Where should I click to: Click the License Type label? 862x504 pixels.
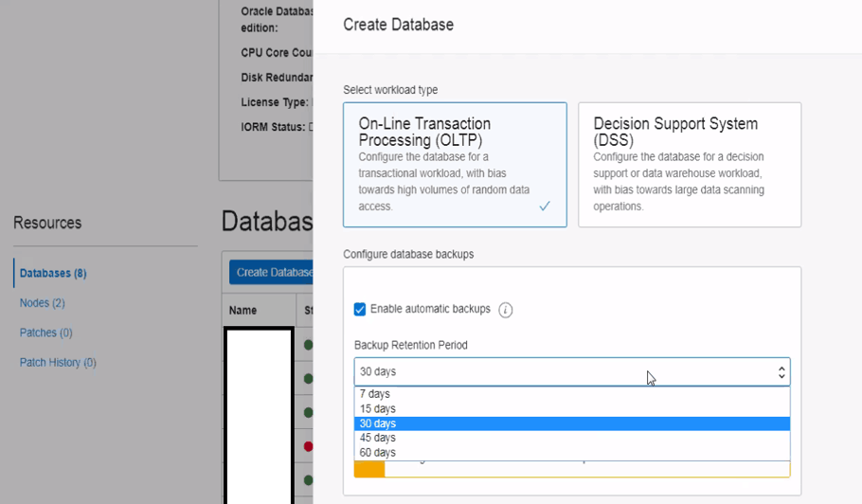click(275, 102)
